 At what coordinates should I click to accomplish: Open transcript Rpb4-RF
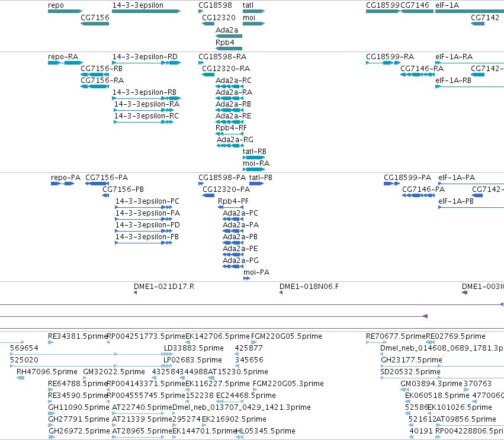[229, 134]
